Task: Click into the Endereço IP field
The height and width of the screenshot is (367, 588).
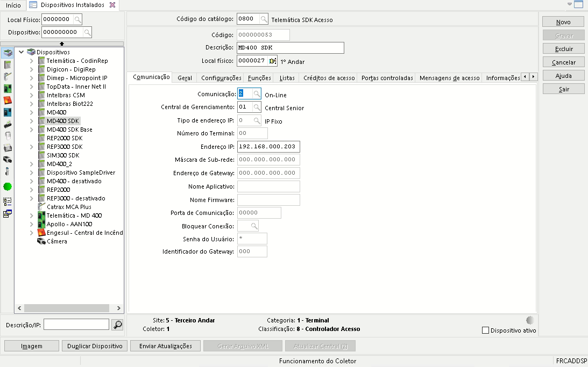Action: 268,147
